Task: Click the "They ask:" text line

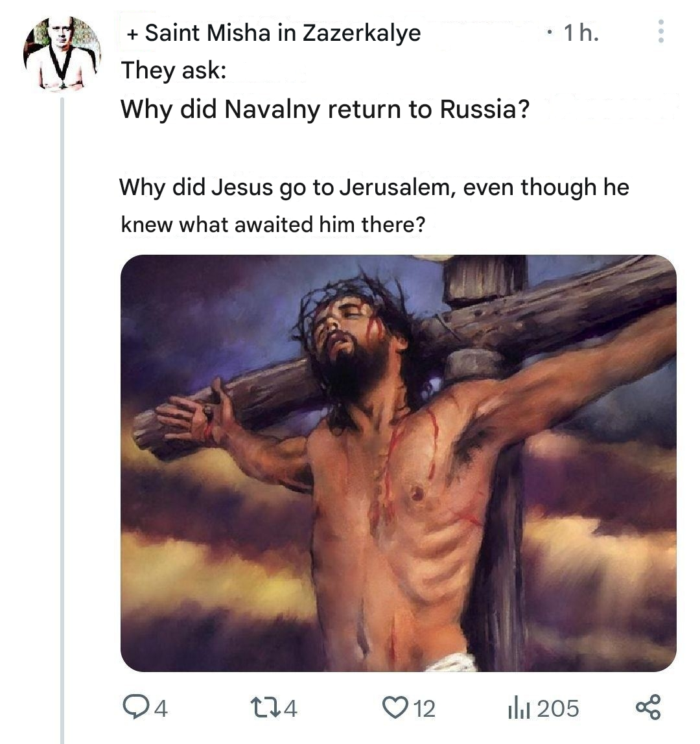Action: point(173,70)
